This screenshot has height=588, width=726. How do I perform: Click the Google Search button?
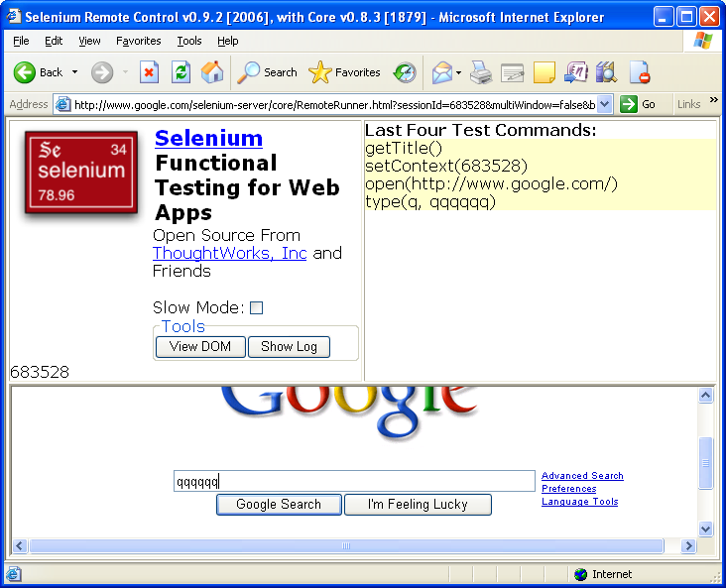coord(279,504)
